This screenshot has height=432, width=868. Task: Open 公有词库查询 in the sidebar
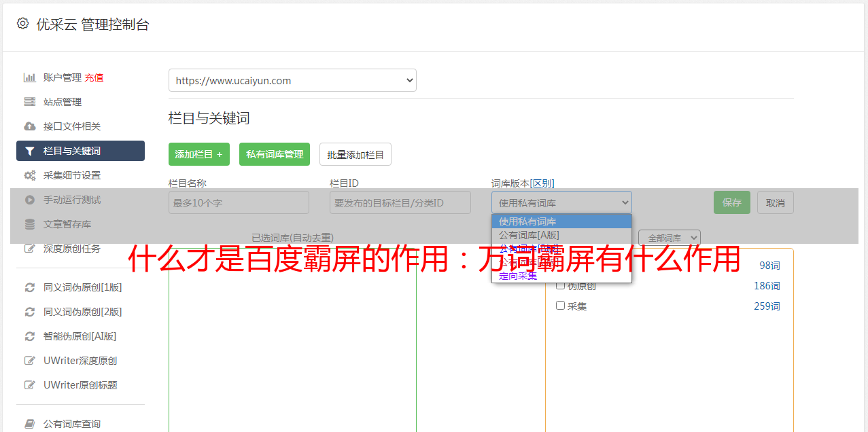[x=72, y=424]
